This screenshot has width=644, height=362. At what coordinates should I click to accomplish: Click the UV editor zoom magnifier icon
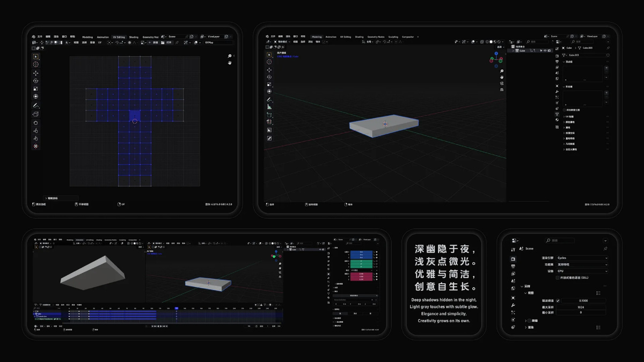230,56
